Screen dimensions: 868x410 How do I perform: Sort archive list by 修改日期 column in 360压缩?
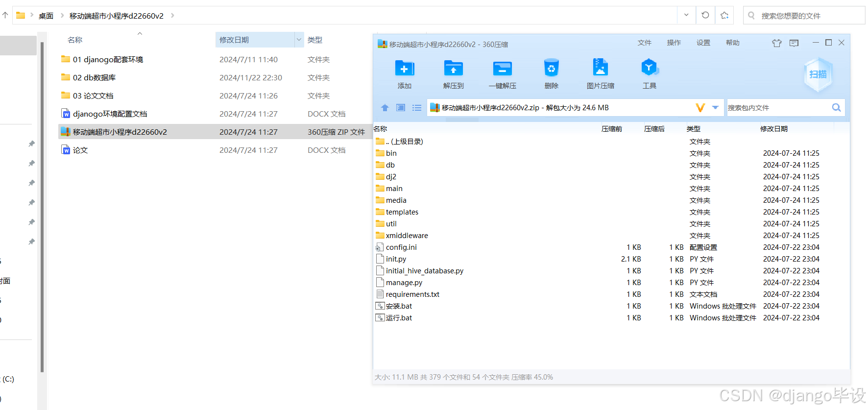774,129
